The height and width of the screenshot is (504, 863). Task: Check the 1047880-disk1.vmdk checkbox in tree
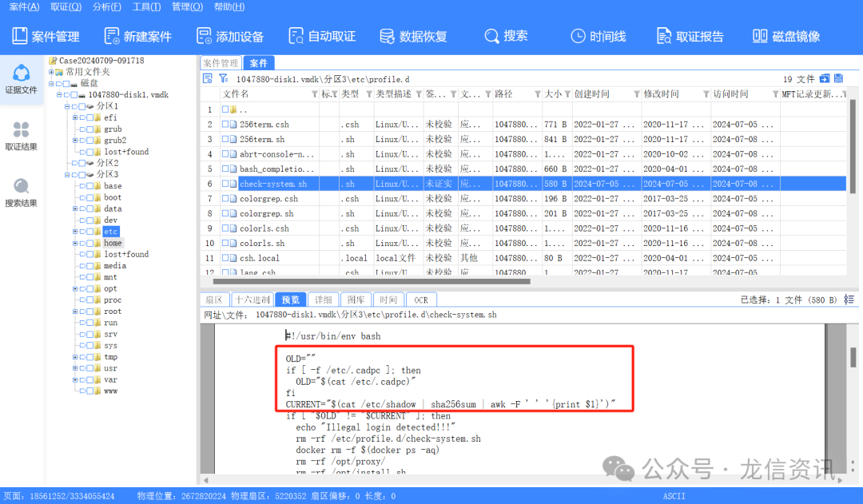click(74, 94)
